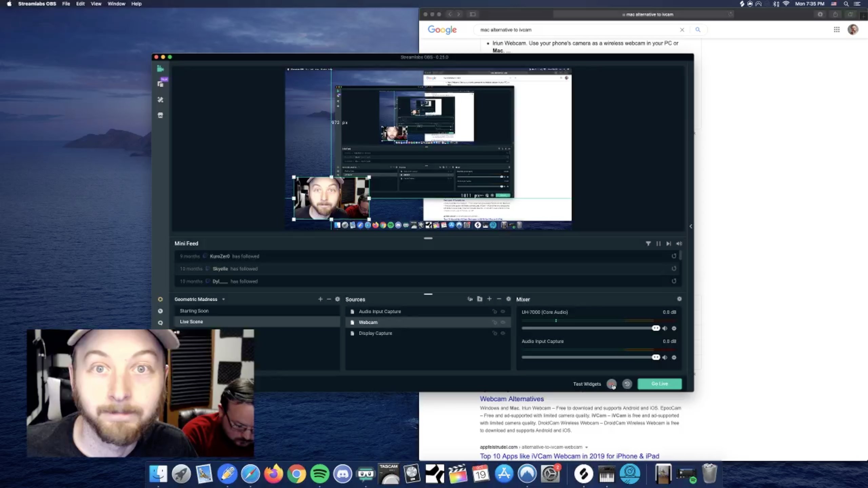Open UH-7000 audio source settings gear
This screenshot has width=868, height=488.
click(x=674, y=328)
